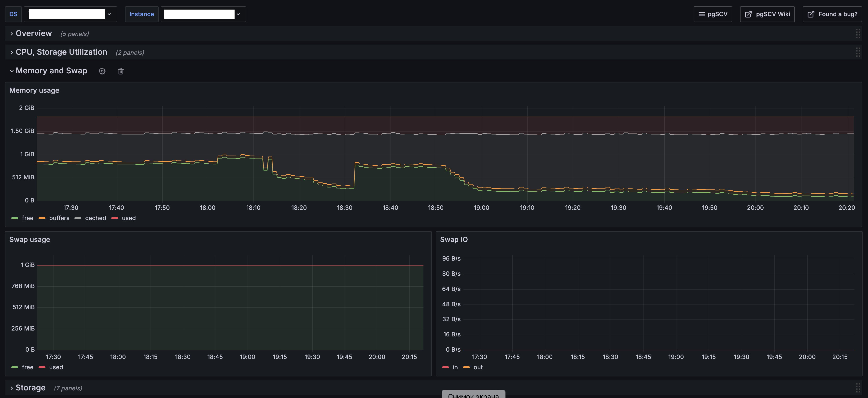Click the pgSCV menu icon button
868x398 pixels.
click(x=712, y=14)
